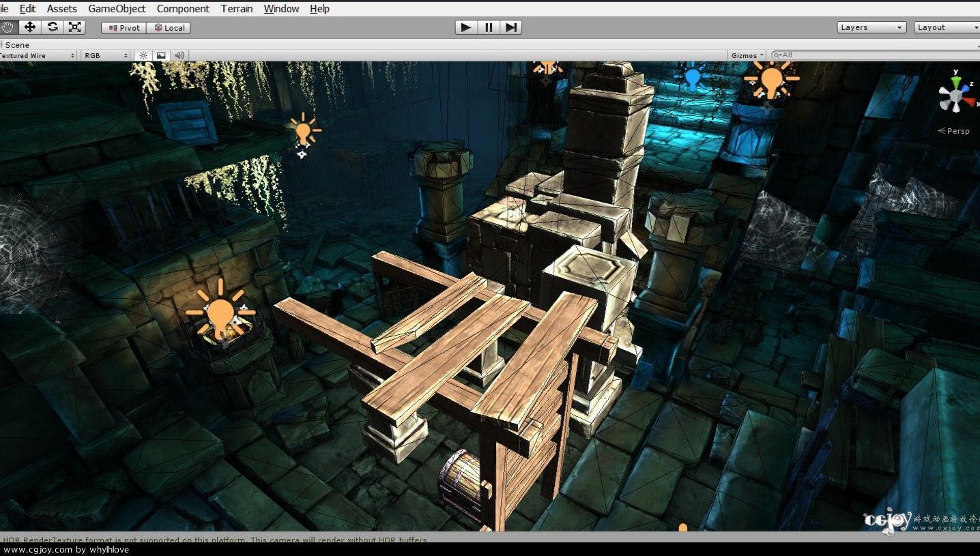The image size is (980, 556).
Task: Click the HDR RenderTexture warning in the status bar
Action: click(x=216, y=540)
